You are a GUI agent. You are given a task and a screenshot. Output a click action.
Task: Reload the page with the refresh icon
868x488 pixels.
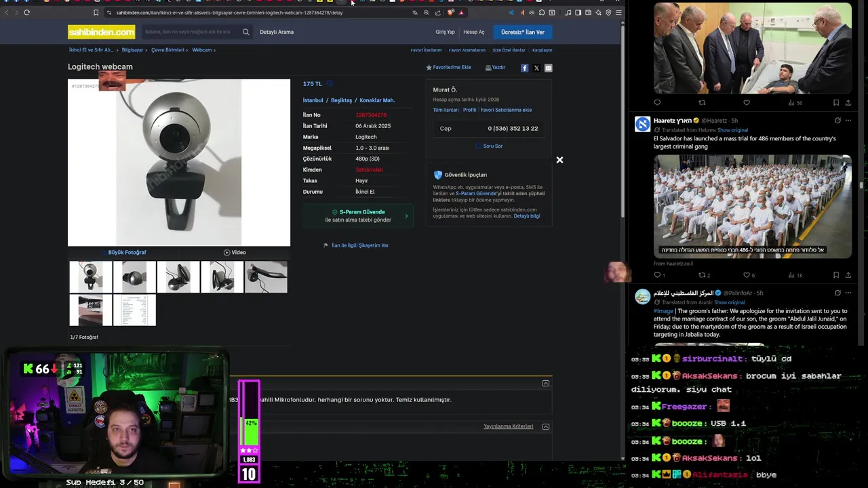pyautogui.click(x=26, y=12)
